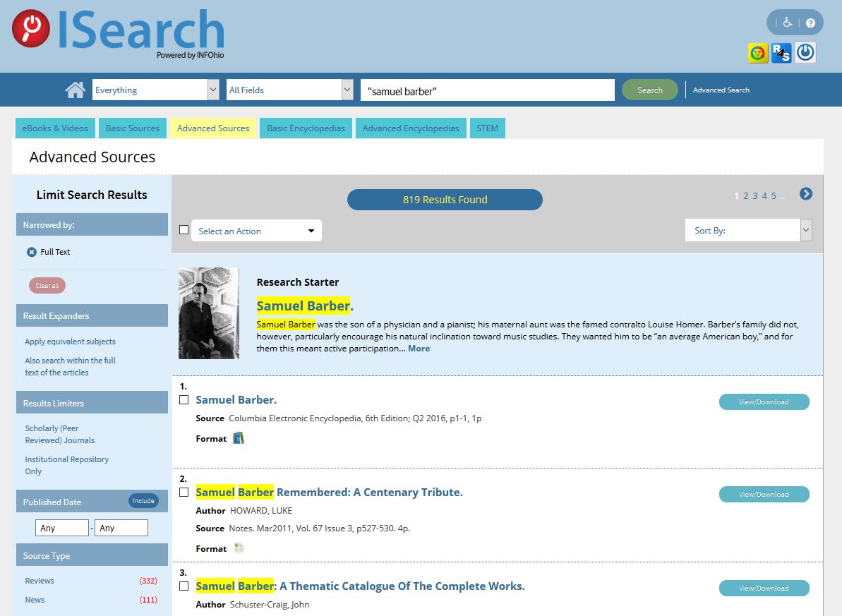This screenshot has height=616, width=842.
Task: Go to results page 4
Action: pos(764,196)
